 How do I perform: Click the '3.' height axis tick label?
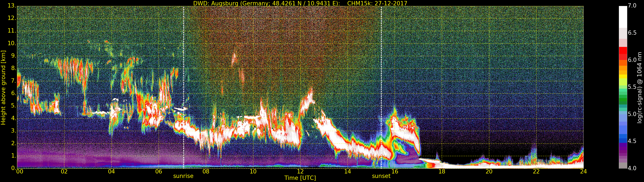click(x=14, y=131)
